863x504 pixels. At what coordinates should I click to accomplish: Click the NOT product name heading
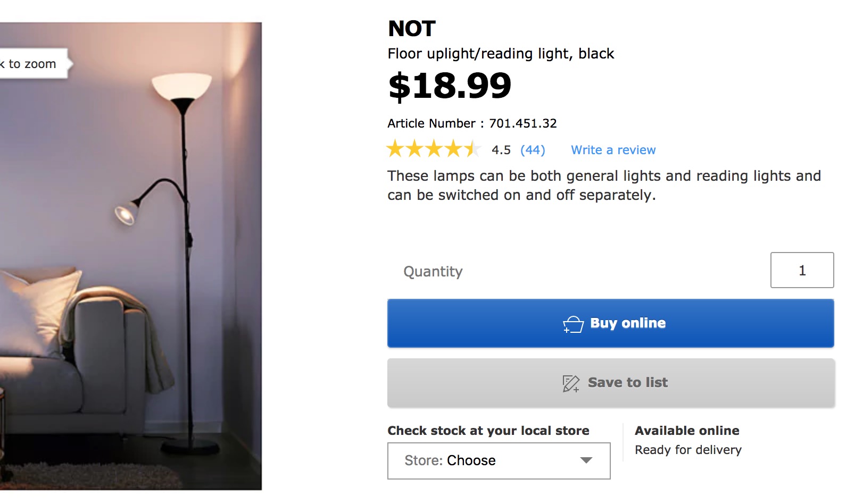pyautogui.click(x=412, y=29)
